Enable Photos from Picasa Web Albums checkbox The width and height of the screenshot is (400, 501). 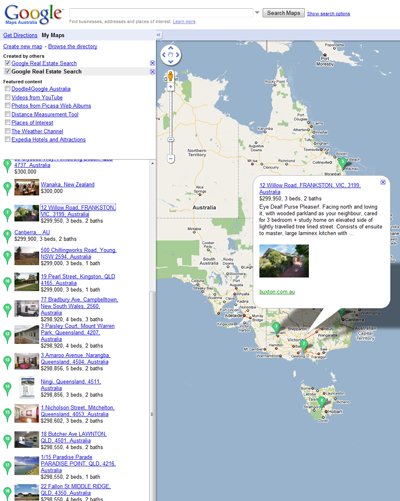(7, 105)
